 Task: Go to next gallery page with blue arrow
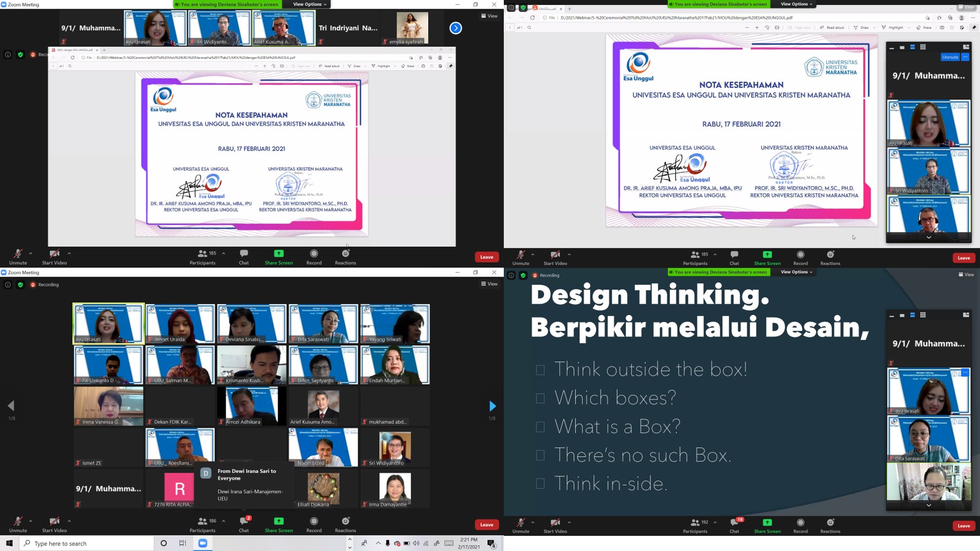492,406
